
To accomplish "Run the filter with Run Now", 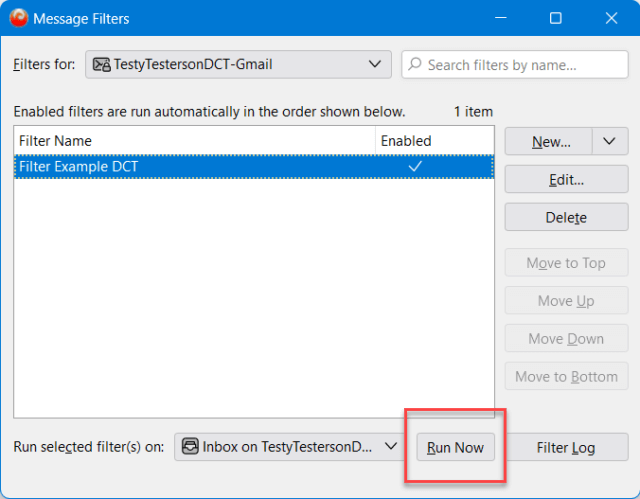I will click(456, 447).
